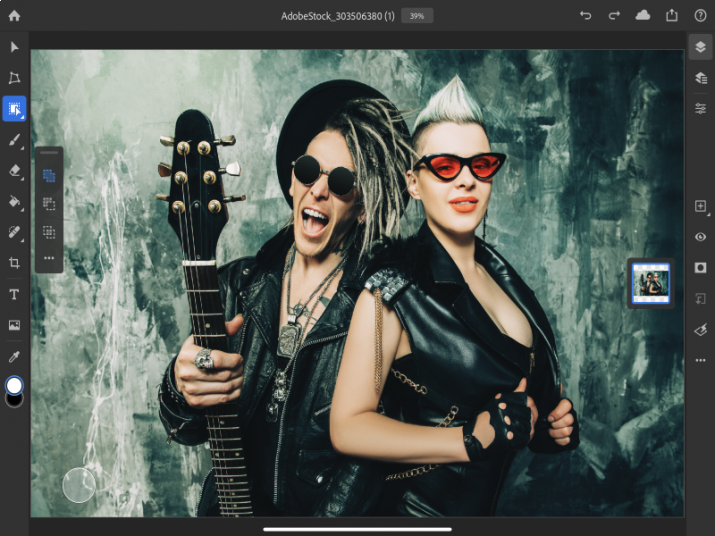Choose the Brush tool
Image resolution: width=715 pixels, height=536 pixels.
pyautogui.click(x=14, y=140)
